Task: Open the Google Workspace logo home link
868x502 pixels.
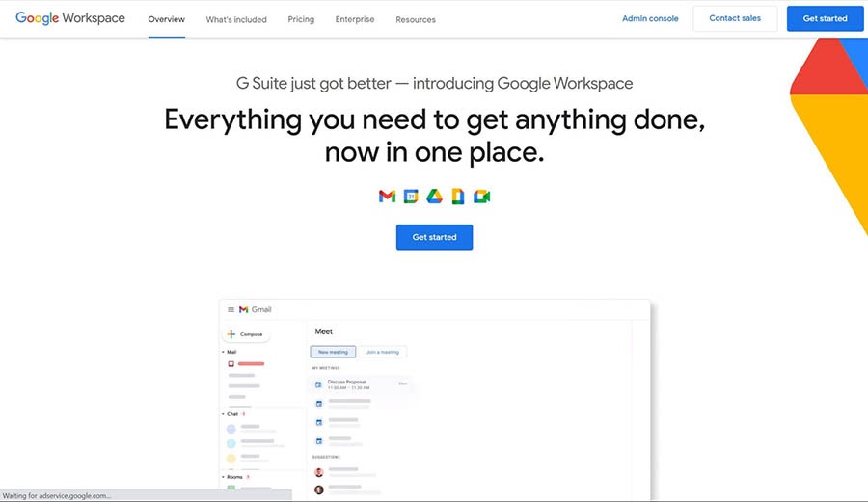Action: [70, 18]
